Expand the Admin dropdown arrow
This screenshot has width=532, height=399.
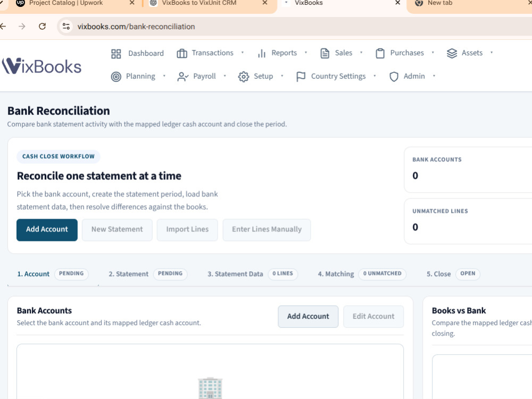tap(434, 76)
